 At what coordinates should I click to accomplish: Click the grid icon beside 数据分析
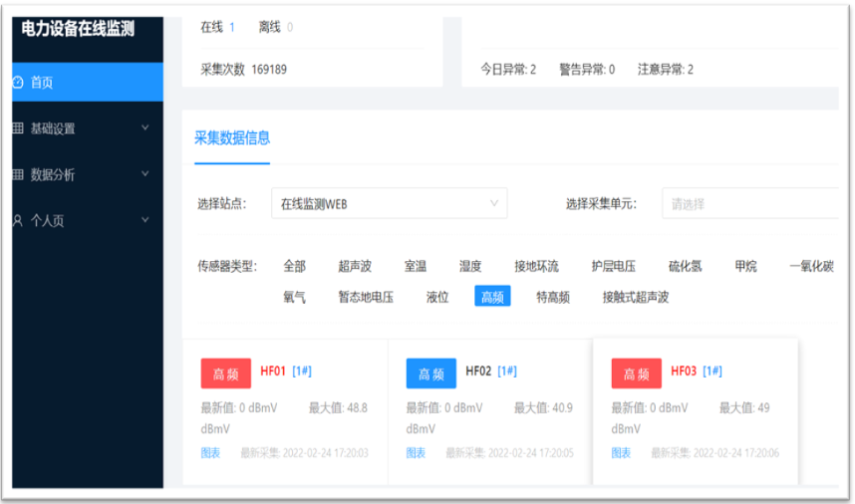coord(17,175)
